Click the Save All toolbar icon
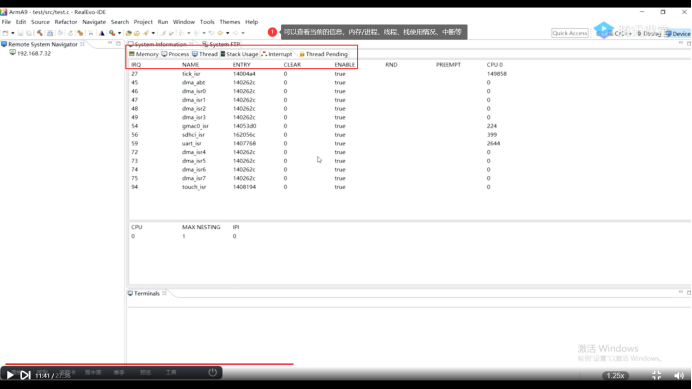The width and height of the screenshot is (692, 389). point(29,33)
